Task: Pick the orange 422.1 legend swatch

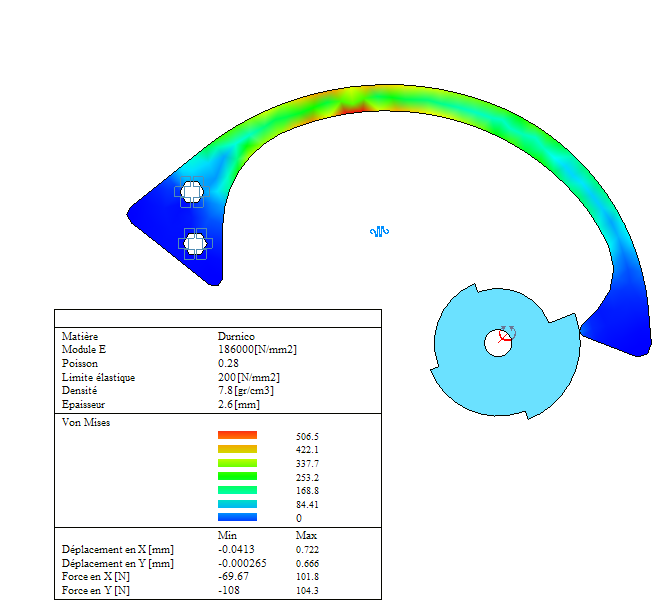Action: tap(237, 449)
